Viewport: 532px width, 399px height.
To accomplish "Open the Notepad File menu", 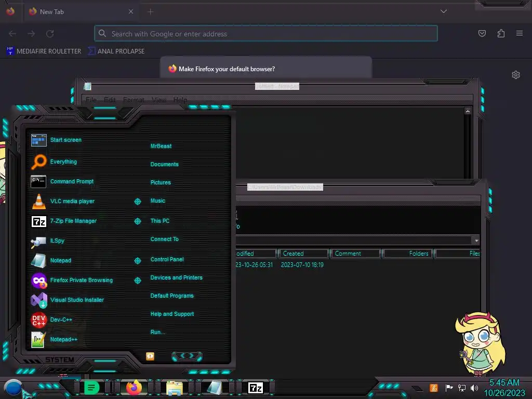I will point(91,100).
